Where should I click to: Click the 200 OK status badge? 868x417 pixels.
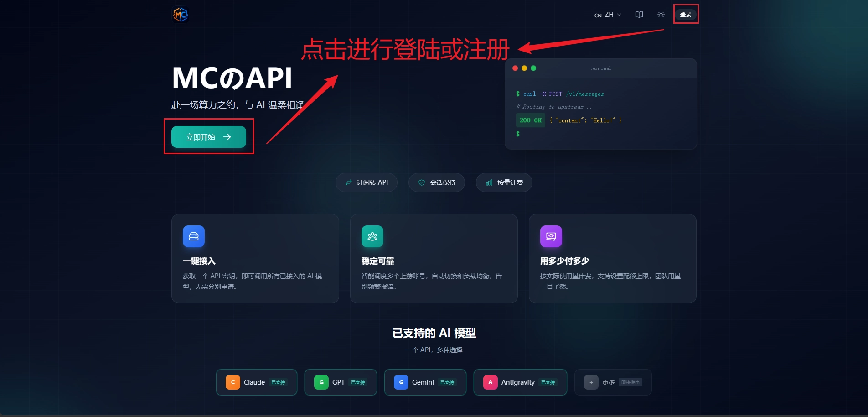pyautogui.click(x=531, y=120)
